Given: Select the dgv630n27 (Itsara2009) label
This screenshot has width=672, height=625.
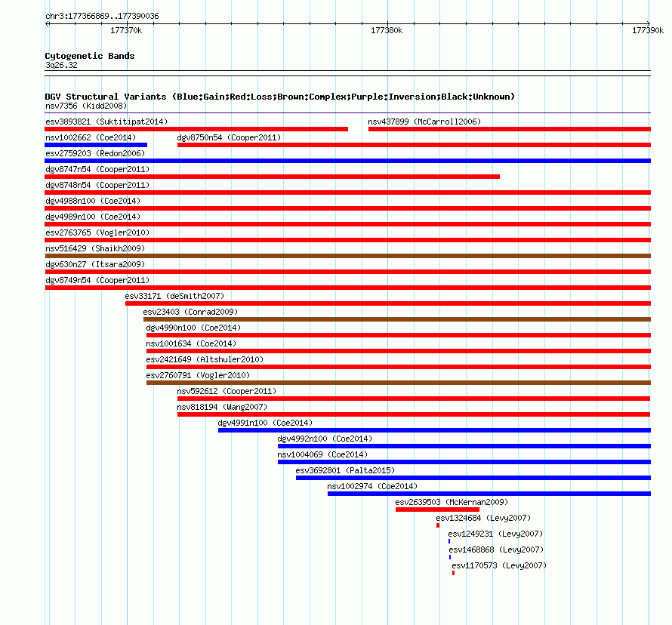Looking at the screenshot, I should click(95, 264).
